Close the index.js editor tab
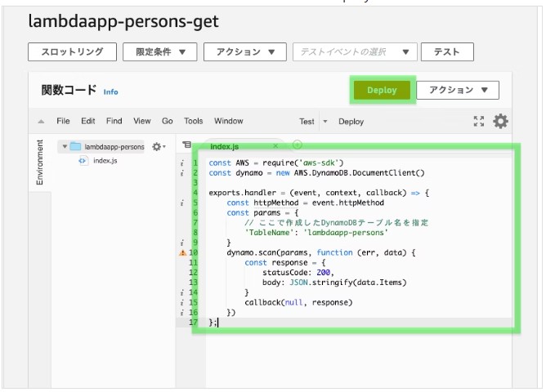Viewport: 546px width, 392px height. point(275,146)
